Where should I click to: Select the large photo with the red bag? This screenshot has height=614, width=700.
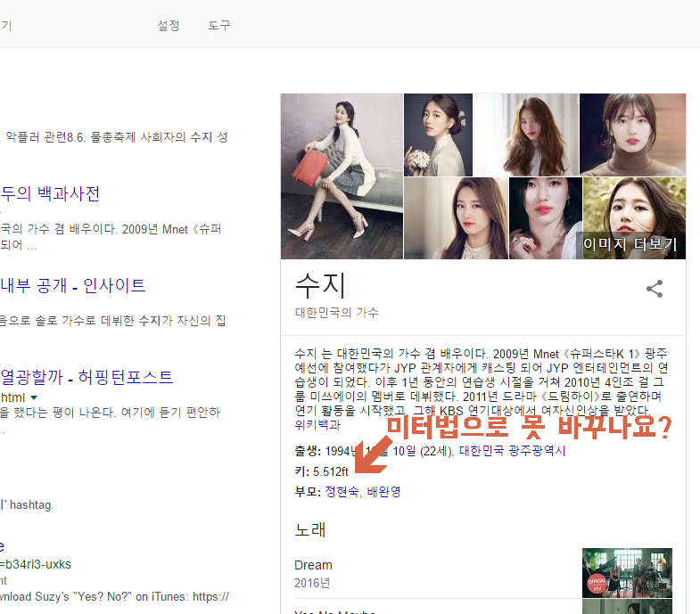(x=342, y=176)
